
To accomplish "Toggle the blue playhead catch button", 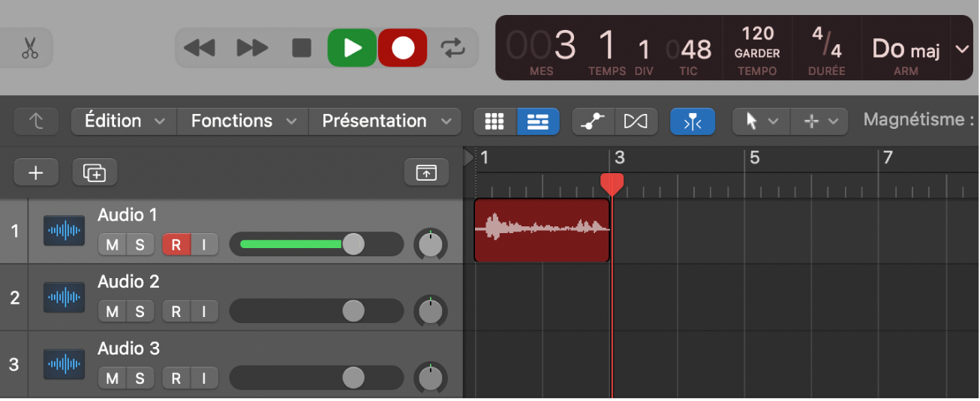I will click(693, 121).
